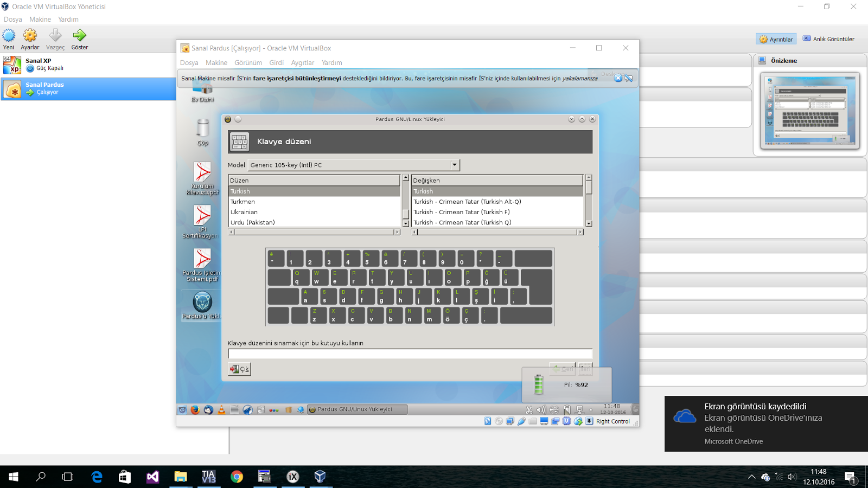Click the Vazgeç discard arrow icon
The height and width of the screenshot is (488, 868).
[x=55, y=36]
